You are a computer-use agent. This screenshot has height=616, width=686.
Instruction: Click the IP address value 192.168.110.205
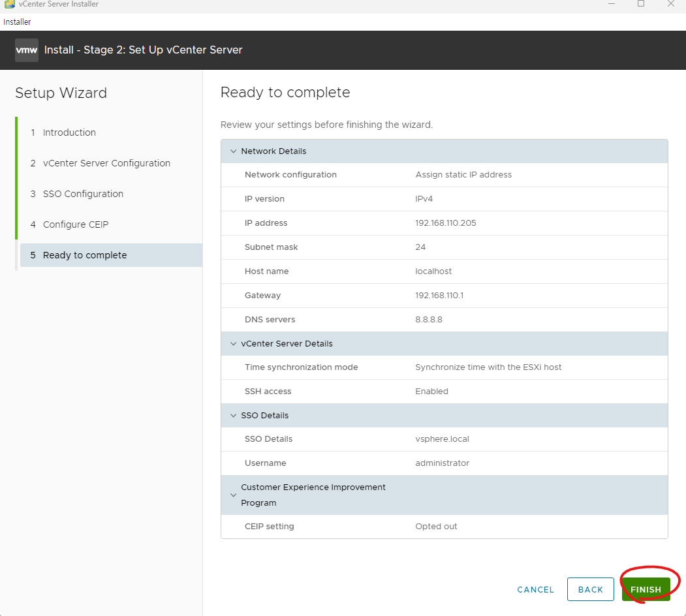(x=445, y=223)
